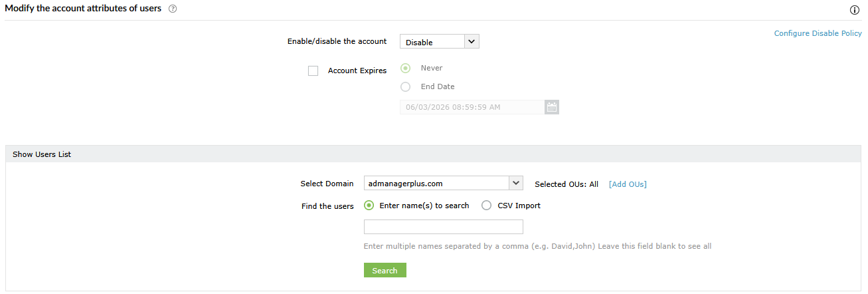
Task: Click the Selected OUs: All text
Action: [566, 184]
